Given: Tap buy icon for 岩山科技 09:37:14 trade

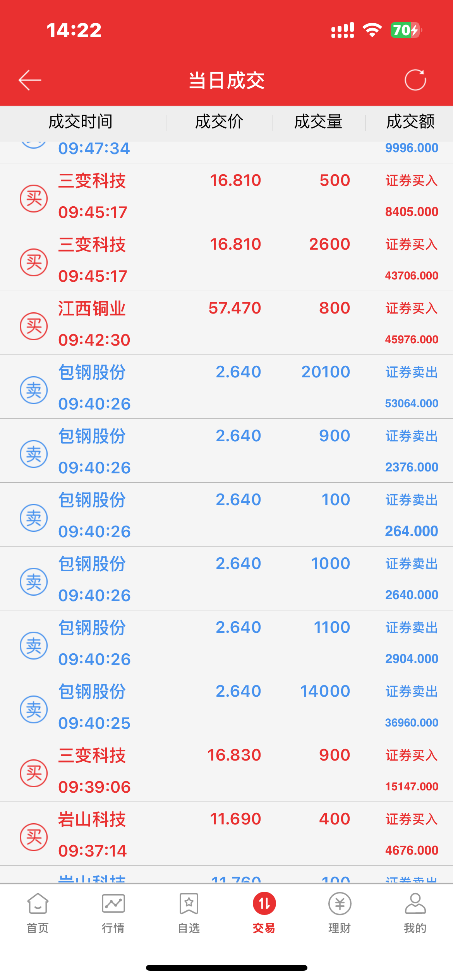Looking at the screenshot, I should pyautogui.click(x=34, y=837).
